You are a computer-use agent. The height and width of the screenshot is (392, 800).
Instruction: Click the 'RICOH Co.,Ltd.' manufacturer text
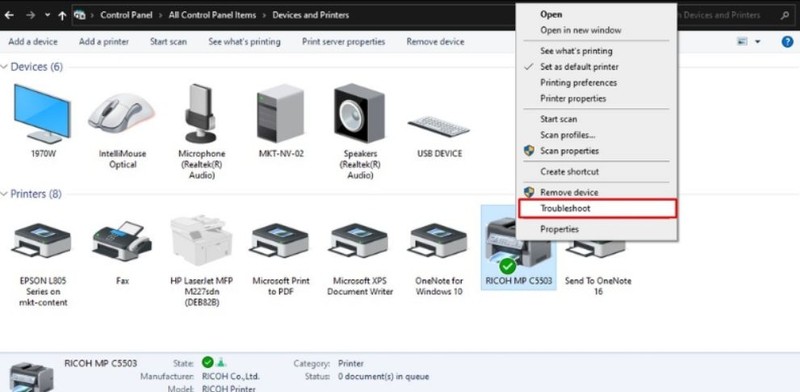coord(231,377)
